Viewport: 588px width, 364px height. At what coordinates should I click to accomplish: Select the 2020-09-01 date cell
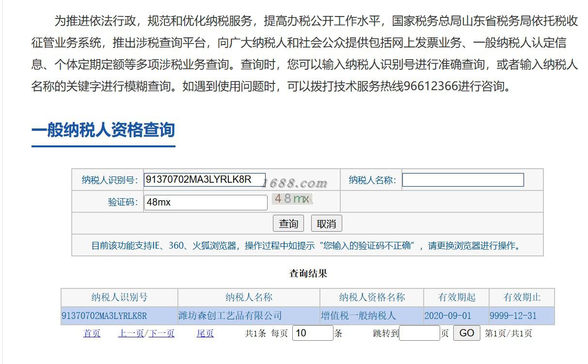456,316
